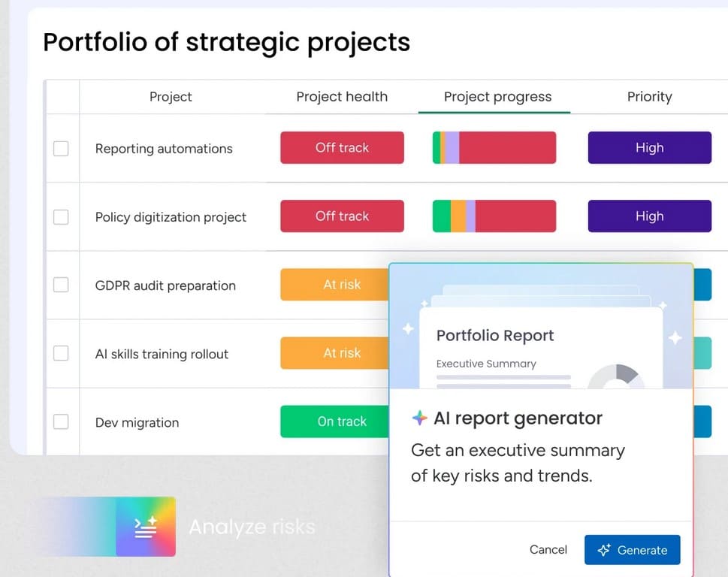Open High priority dropdown for Reporting automations

pyautogui.click(x=649, y=148)
